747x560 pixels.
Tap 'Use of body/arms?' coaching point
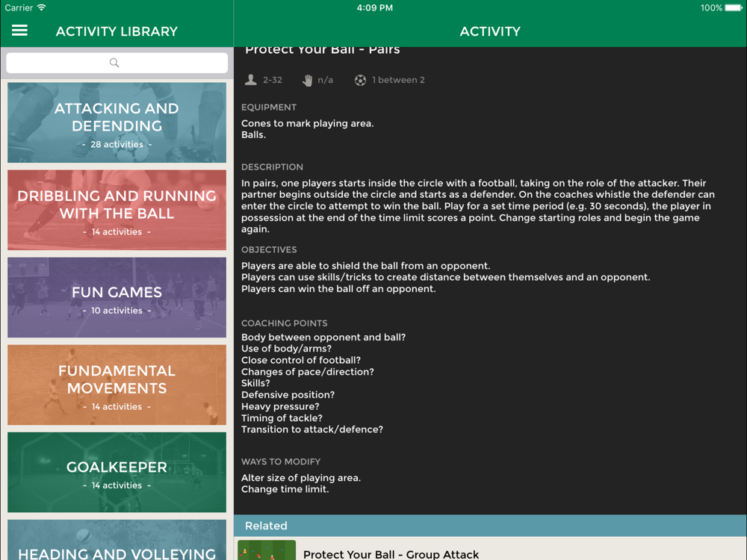click(286, 349)
